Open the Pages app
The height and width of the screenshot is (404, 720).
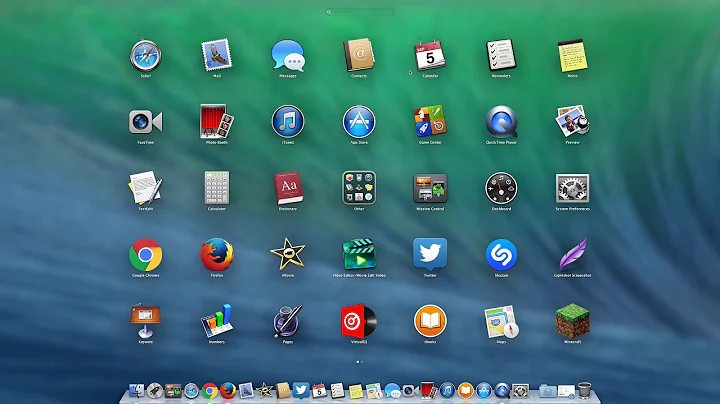(x=288, y=321)
